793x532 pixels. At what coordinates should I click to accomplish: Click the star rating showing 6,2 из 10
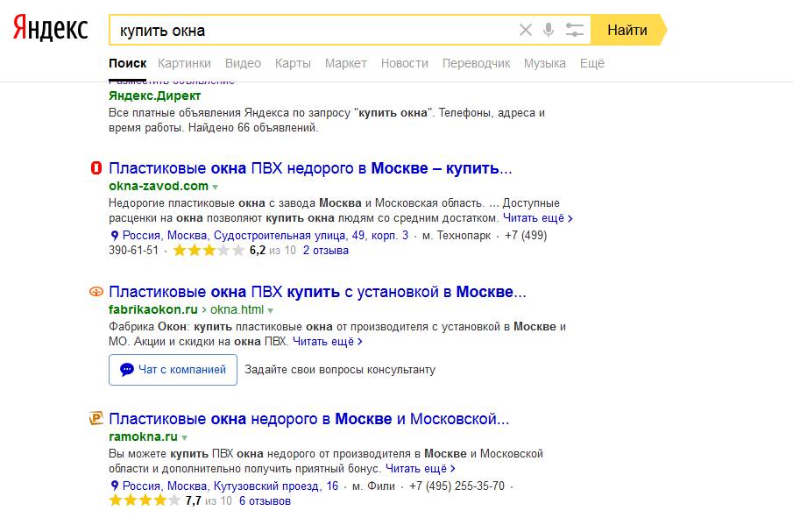[x=209, y=251]
